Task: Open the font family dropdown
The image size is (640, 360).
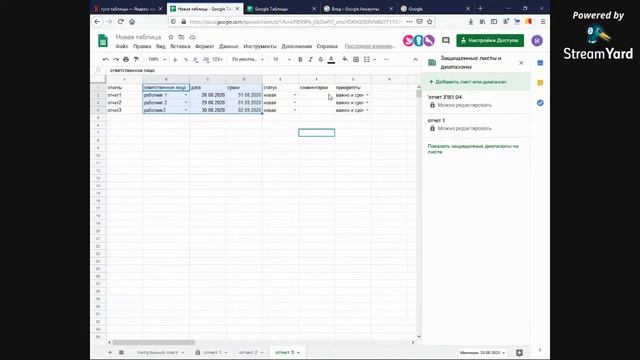Action: pos(248,60)
